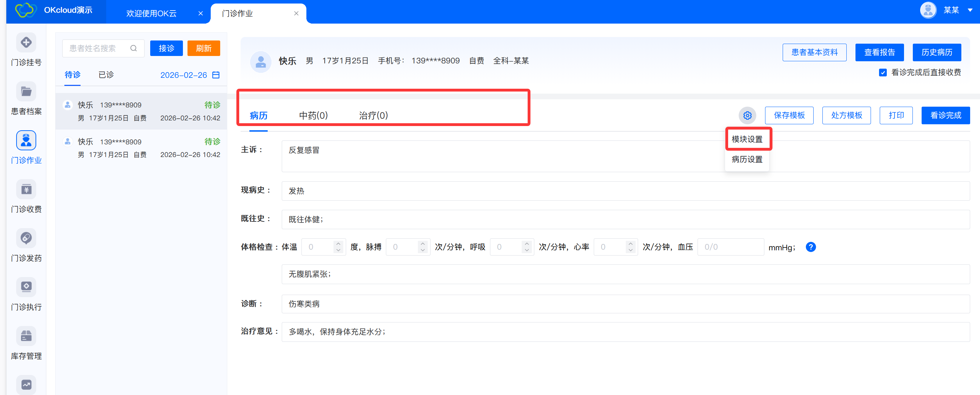980x395 pixels.
Task: Open the 库存管理 sidebar icon
Action: 26,336
